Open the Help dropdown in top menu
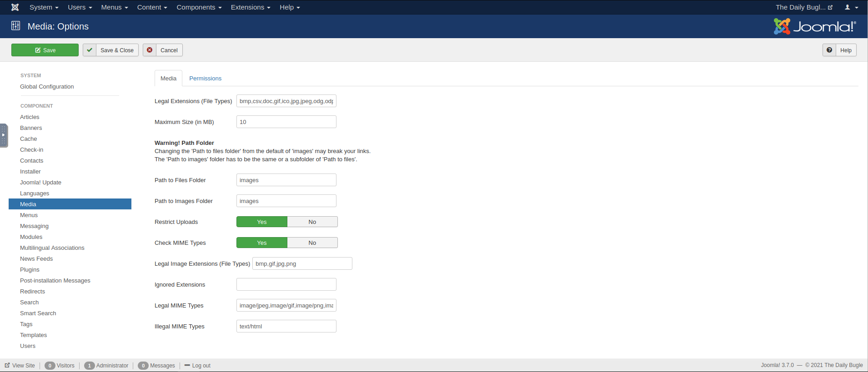The height and width of the screenshot is (372, 868). click(290, 7)
